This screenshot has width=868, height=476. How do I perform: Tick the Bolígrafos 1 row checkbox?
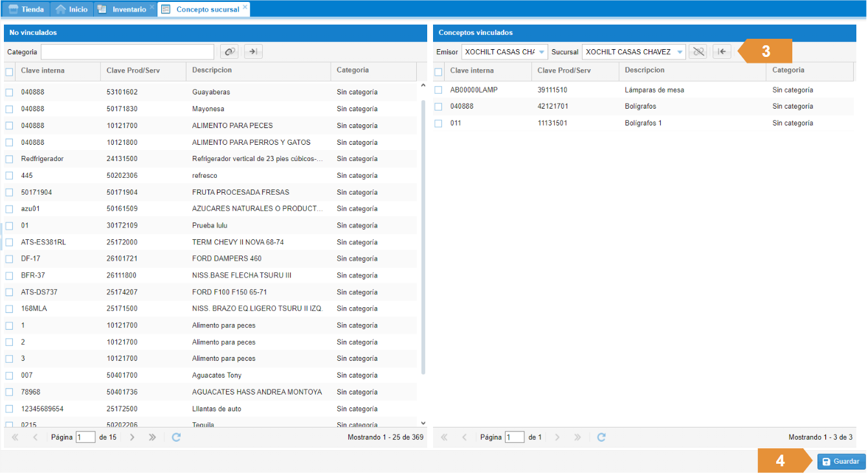coord(438,124)
